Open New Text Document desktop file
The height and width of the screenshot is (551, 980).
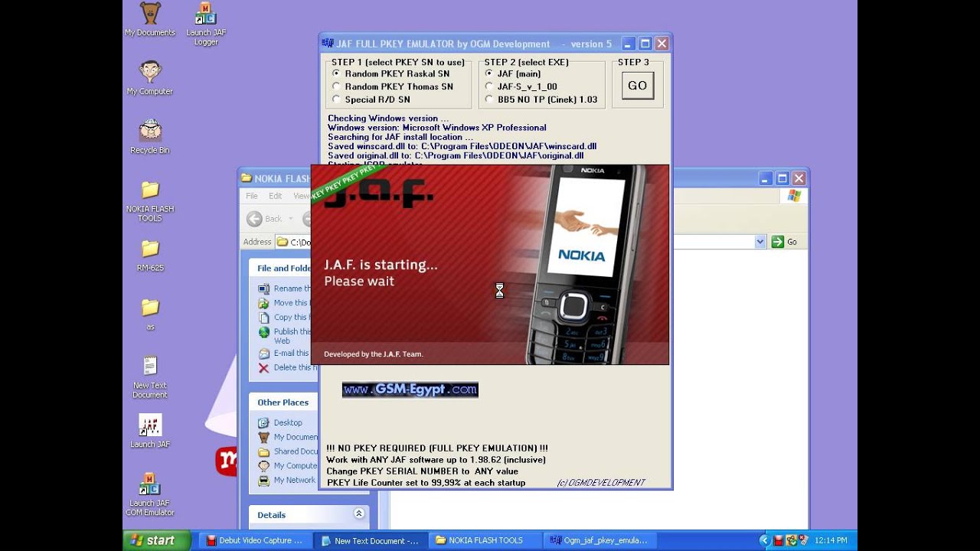point(150,377)
